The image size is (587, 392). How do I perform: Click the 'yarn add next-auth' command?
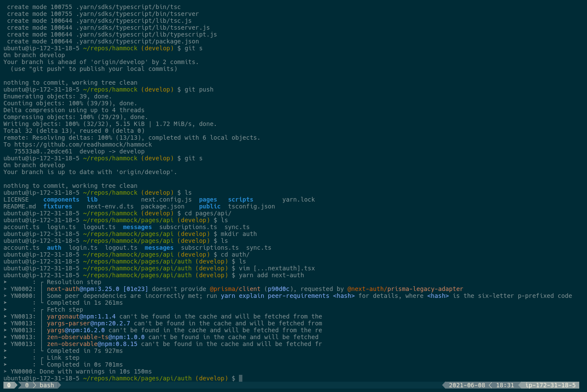[271, 275]
